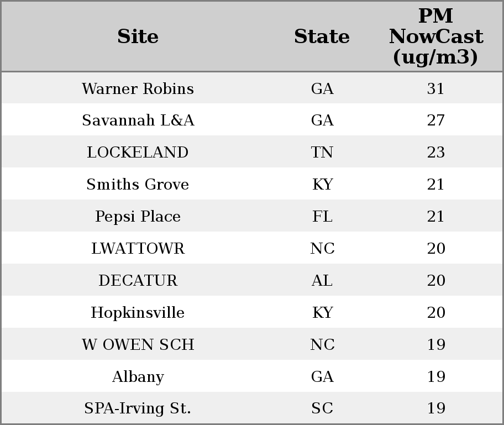Screen dimensions: 504x425
Task: Click the Pepsi Place site name
Action: click(x=138, y=217)
